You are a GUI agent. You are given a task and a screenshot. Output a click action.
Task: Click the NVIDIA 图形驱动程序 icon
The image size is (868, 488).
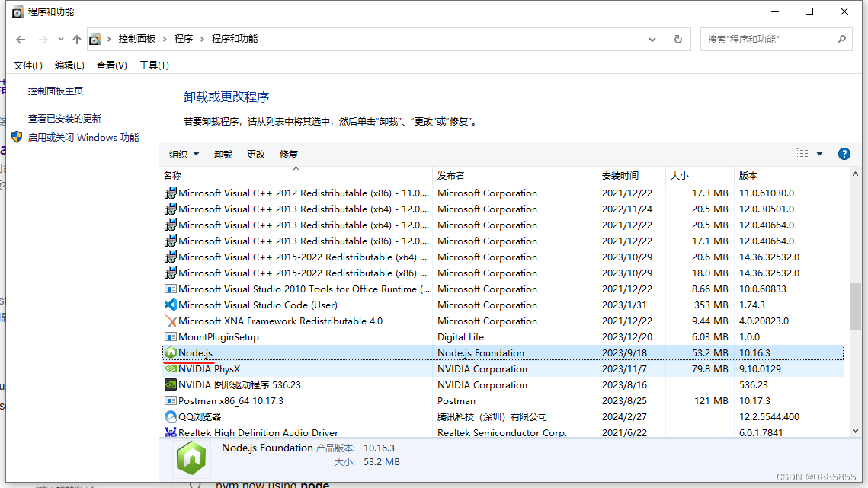tap(171, 385)
